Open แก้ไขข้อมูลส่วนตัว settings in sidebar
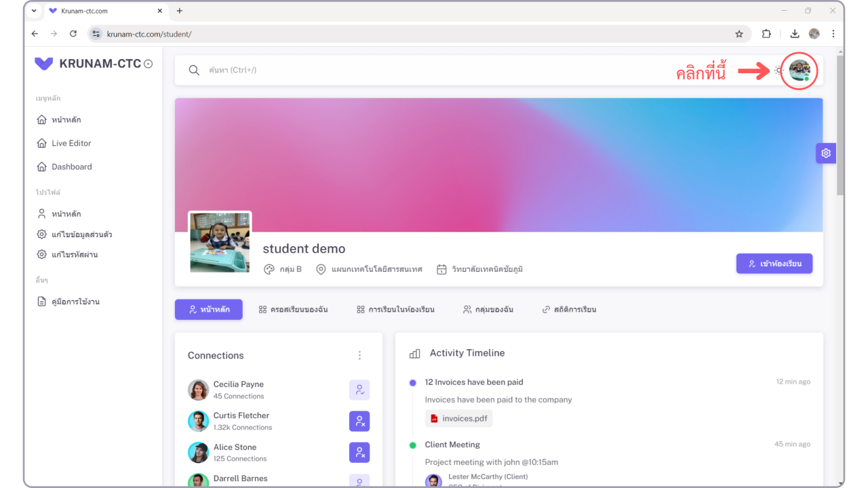Screen dimensions: 868x488 coord(81,235)
